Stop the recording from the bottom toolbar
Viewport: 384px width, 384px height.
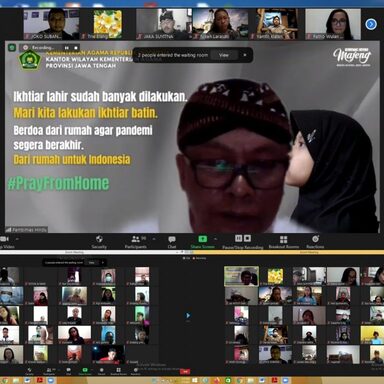[247, 238]
